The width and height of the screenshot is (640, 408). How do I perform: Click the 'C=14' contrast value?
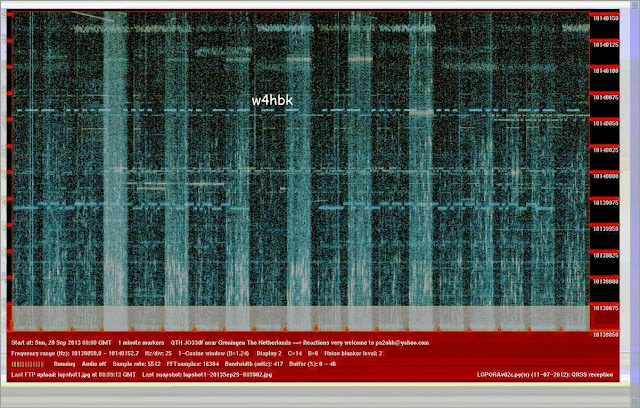point(295,353)
